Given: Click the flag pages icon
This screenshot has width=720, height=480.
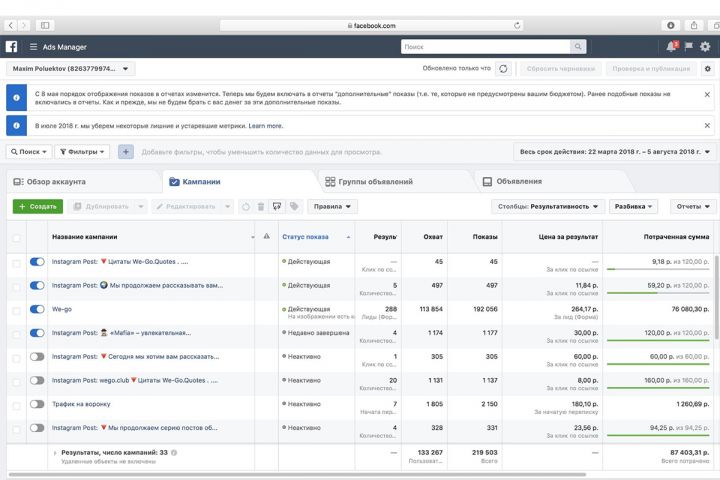Looking at the screenshot, I should (689, 46).
